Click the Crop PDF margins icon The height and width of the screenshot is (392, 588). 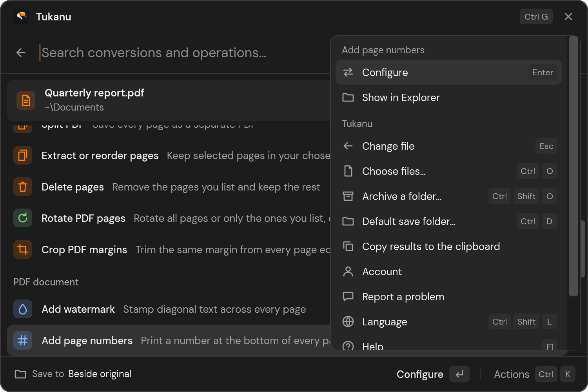pyautogui.click(x=23, y=249)
